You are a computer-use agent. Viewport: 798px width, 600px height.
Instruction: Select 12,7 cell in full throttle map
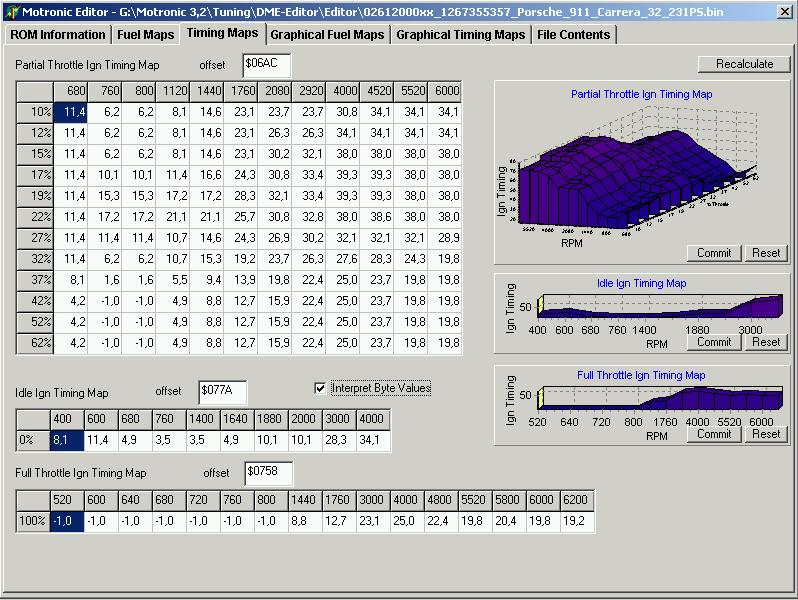(339, 522)
